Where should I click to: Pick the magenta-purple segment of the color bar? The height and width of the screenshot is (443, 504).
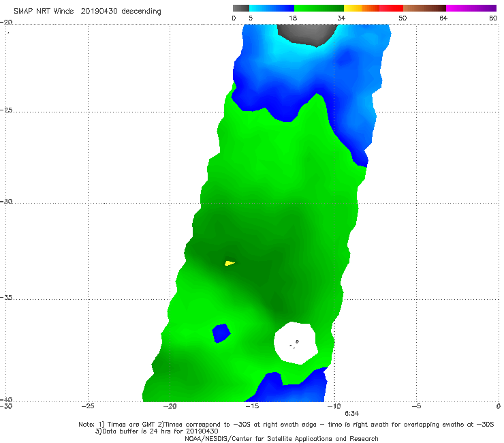(x=471, y=8)
